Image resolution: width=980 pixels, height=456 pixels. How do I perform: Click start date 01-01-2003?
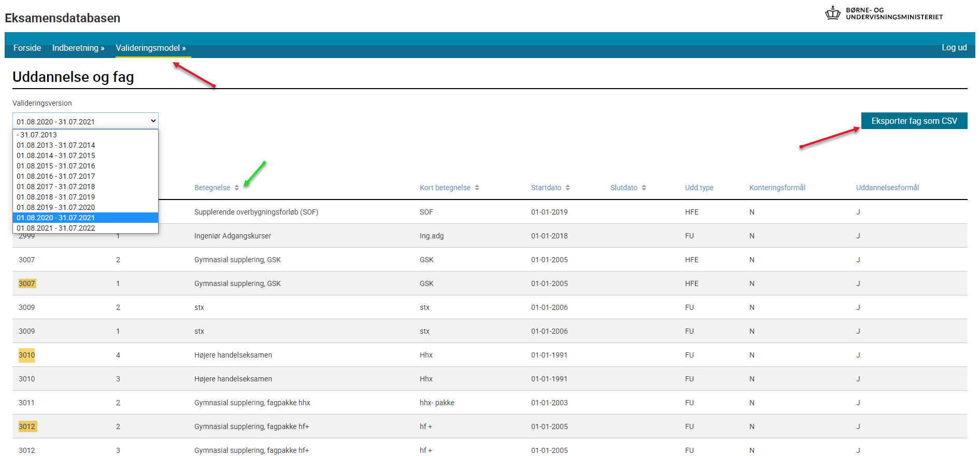point(549,403)
